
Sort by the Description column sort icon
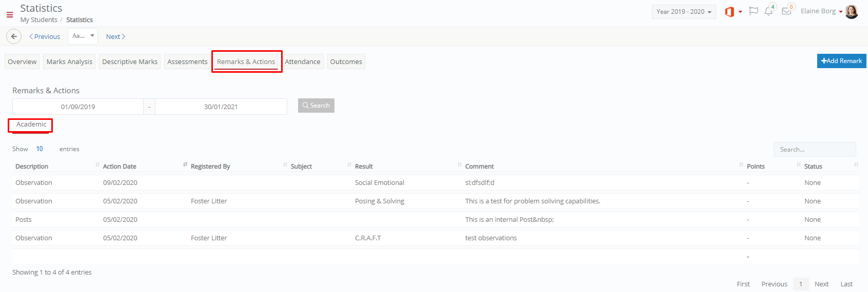(97, 164)
